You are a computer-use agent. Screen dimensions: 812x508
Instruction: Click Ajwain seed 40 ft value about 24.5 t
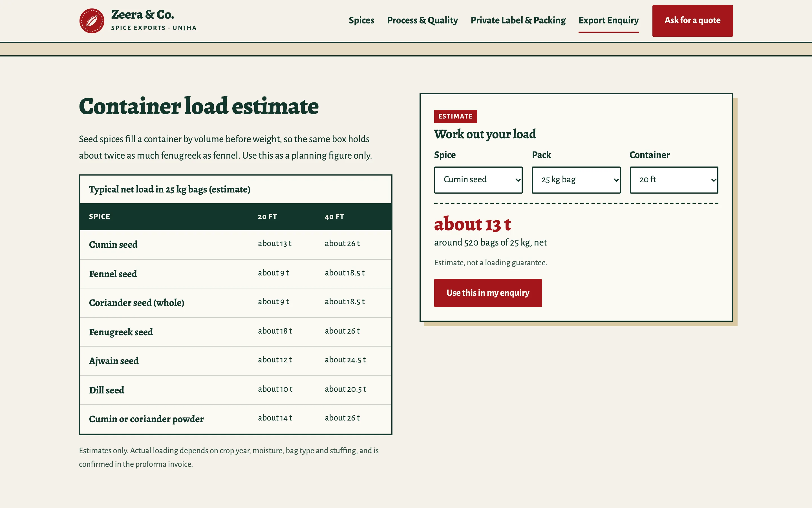click(x=345, y=360)
